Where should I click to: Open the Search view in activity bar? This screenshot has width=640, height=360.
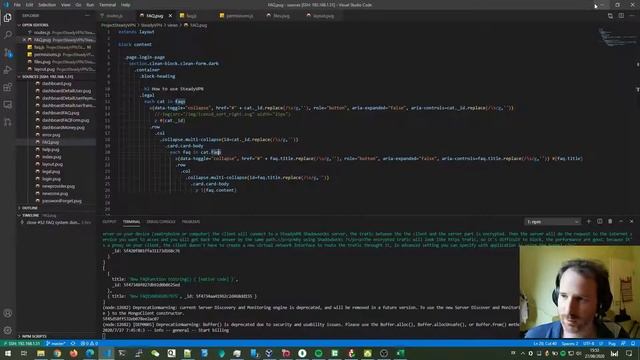[x=8, y=35]
